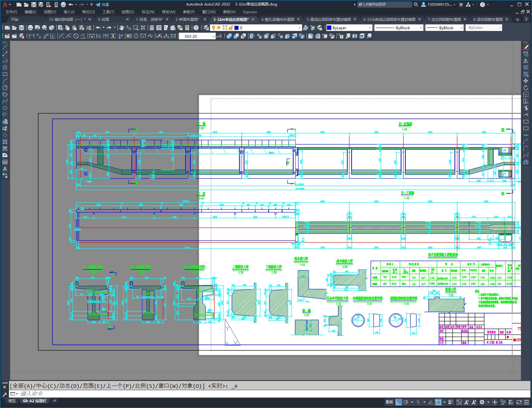Screen dimensions: 532x408
Task: Select the Diameter dimension tool
Action: tap(76, 36)
